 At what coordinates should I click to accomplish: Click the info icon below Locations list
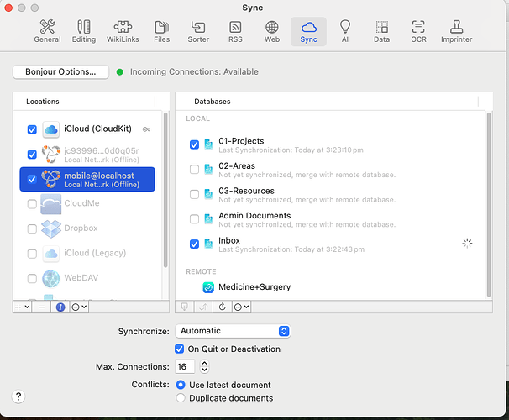tap(60, 307)
